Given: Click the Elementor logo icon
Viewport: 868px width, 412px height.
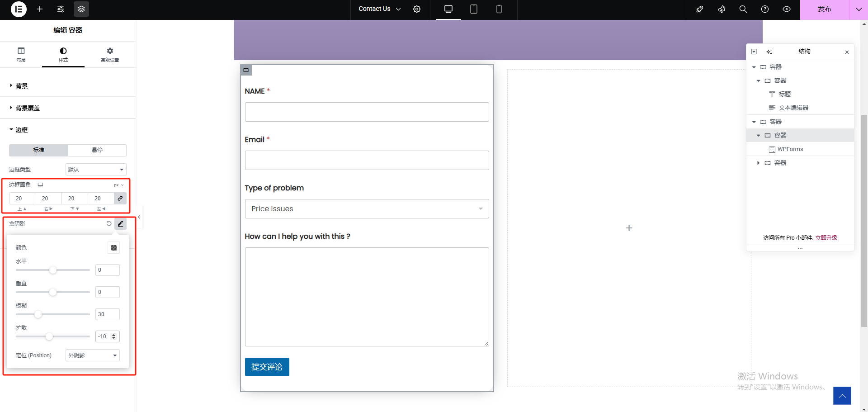Looking at the screenshot, I should 19,9.
